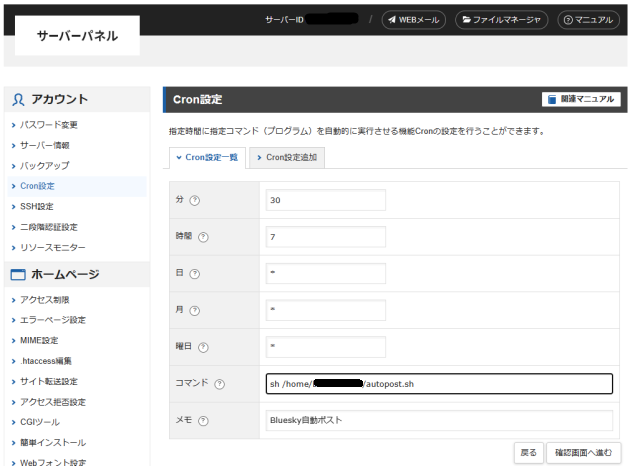Open ファイルマネージャ from header
The width and height of the screenshot is (640, 466).
501,20
